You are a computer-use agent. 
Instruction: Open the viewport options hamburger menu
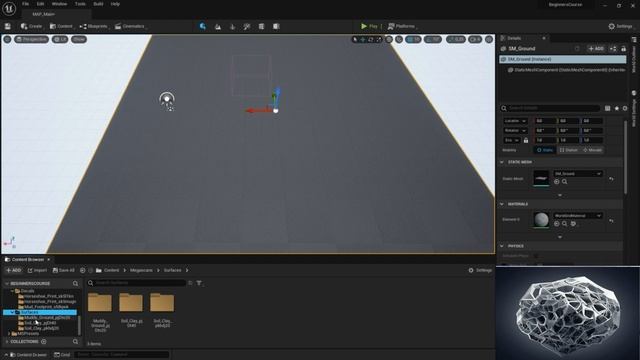pos(7,39)
